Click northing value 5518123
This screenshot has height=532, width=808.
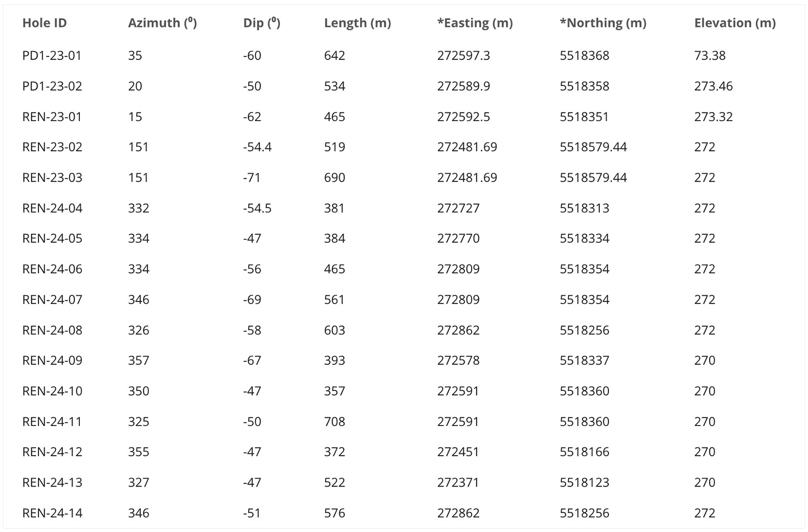click(x=584, y=483)
